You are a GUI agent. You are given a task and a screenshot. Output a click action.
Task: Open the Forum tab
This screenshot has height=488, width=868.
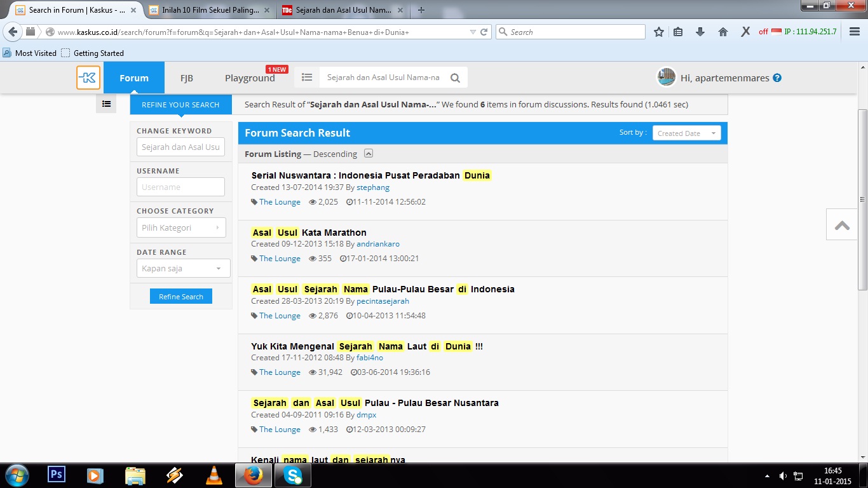[x=134, y=78]
